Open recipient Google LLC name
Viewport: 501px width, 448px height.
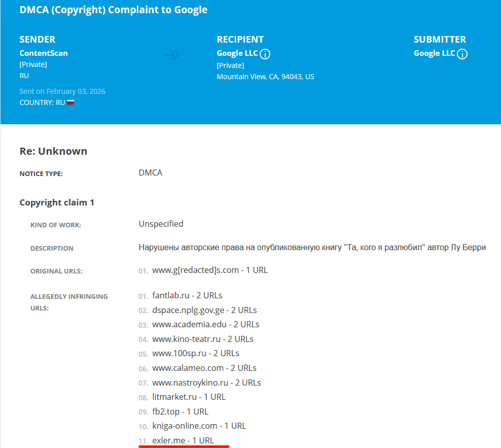click(237, 53)
